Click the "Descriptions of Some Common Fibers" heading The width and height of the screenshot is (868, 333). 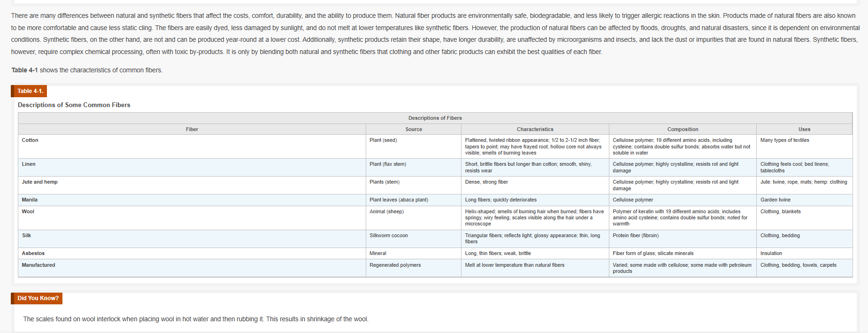pos(74,105)
